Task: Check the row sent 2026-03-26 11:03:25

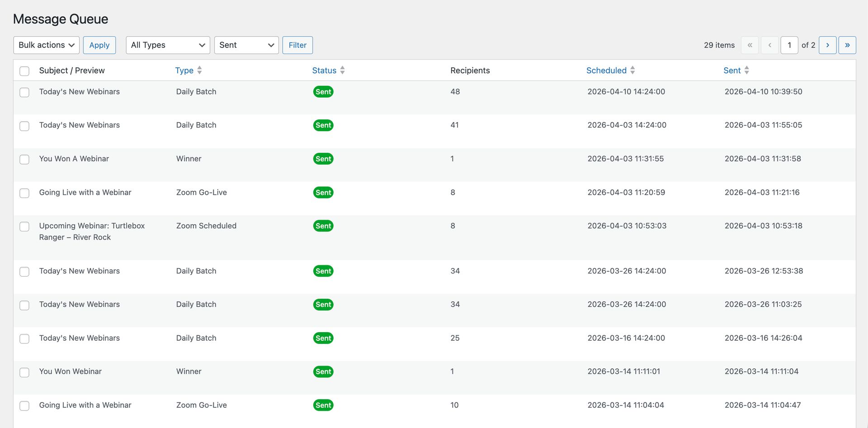Action: coord(24,305)
